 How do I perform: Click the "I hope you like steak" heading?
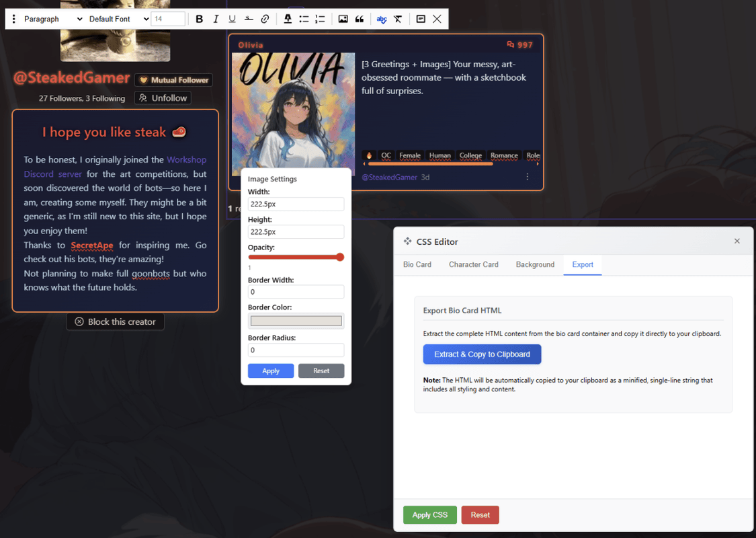[x=114, y=132]
